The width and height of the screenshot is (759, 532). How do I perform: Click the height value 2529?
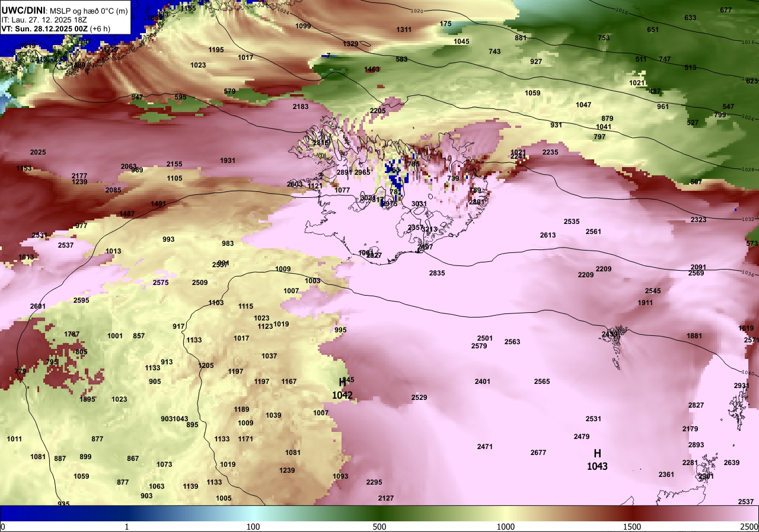point(419,398)
